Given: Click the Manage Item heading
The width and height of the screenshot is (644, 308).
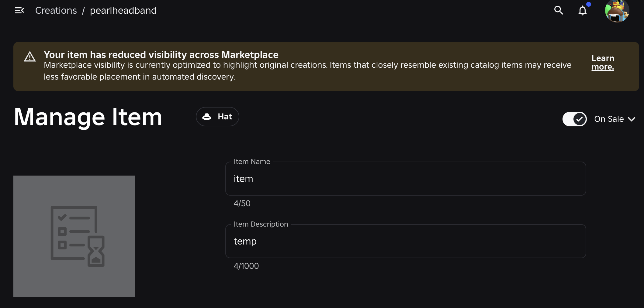Looking at the screenshot, I should pos(88,117).
